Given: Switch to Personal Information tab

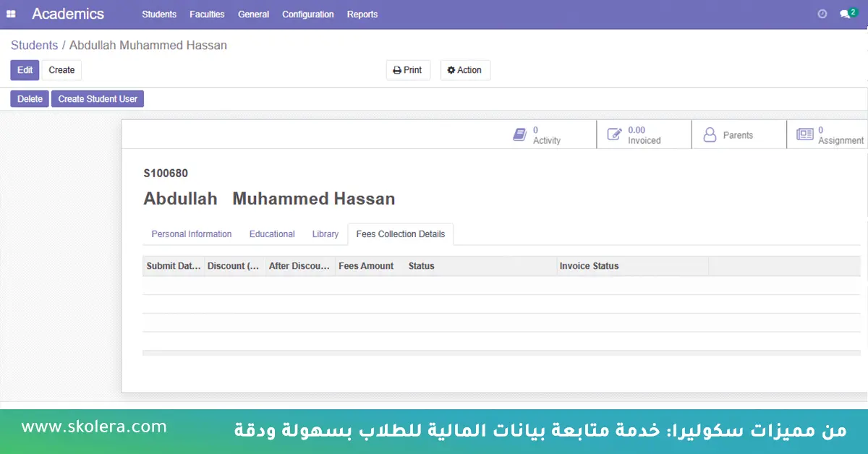Looking at the screenshot, I should point(192,234).
